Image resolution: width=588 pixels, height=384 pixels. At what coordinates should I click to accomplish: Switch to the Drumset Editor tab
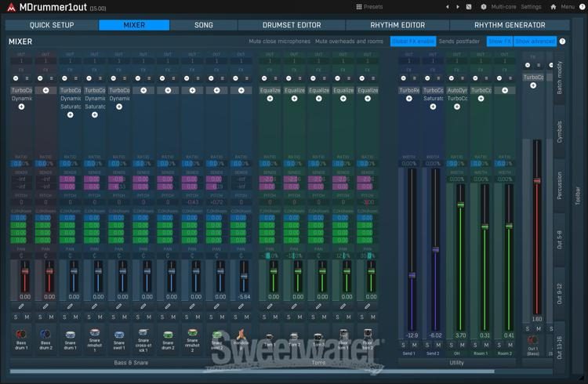coord(291,25)
